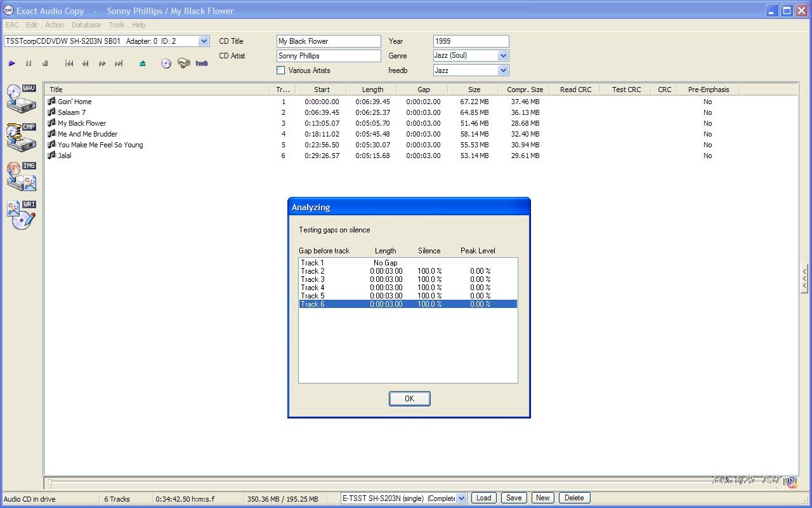This screenshot has height=508, width=812.
Task: Select Track 3 row in Analyzing list
Action: (x=408, y=279)
